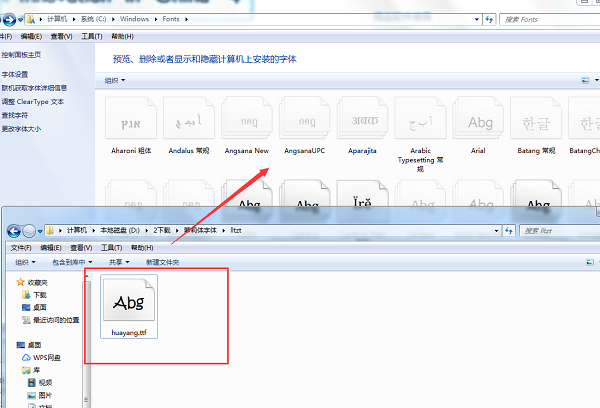The image size is (600, 408).
Task: Select the Arial font thumbnail
Action: pos(480,123)
